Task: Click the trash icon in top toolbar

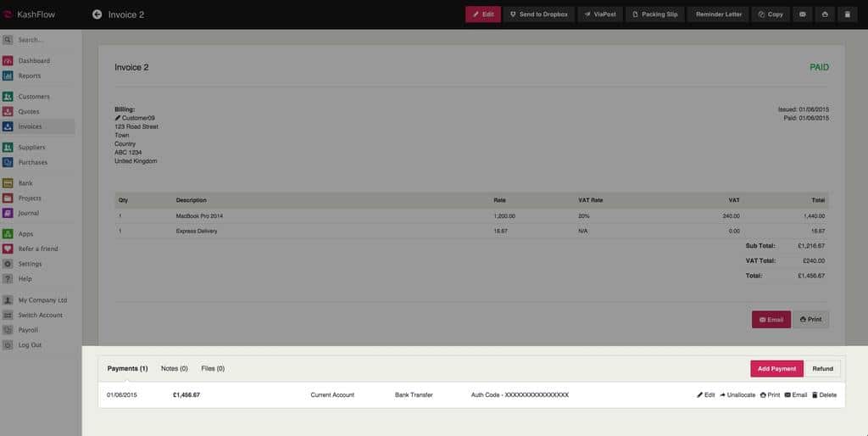Action: pyautogui.click(x=848, y=14)
